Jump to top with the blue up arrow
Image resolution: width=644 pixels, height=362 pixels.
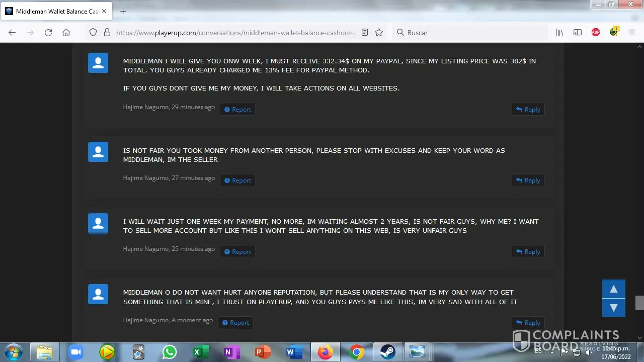[x=614, y=289]
